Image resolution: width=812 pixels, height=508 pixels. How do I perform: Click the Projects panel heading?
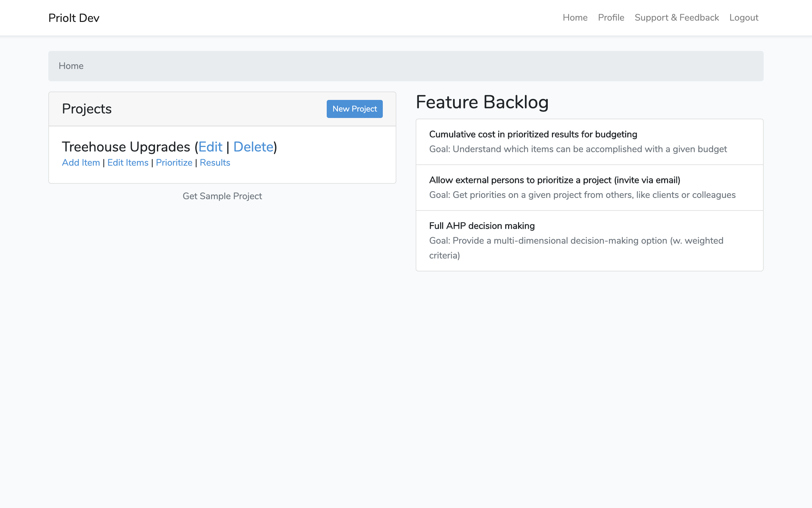87,109
